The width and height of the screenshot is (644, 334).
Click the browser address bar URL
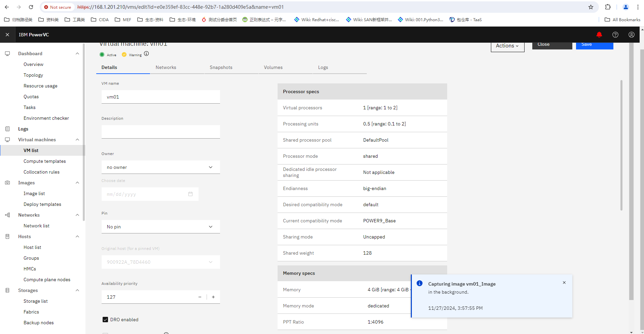181,7
